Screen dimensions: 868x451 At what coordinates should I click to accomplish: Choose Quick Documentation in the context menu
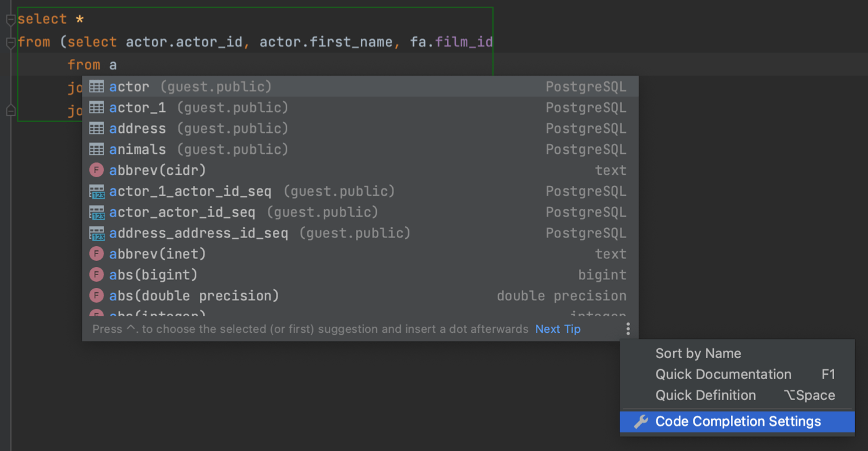pyautogui.click(x=723, y=374)
